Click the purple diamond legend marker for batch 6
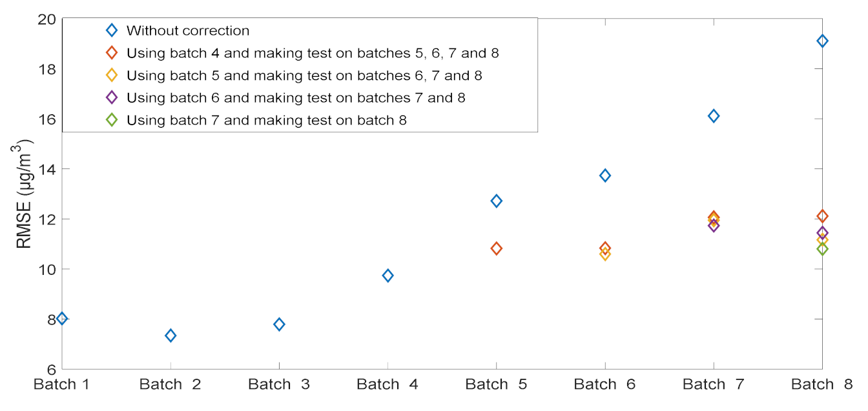This screenshot has height=411, width=868. [x=112, y=97]
